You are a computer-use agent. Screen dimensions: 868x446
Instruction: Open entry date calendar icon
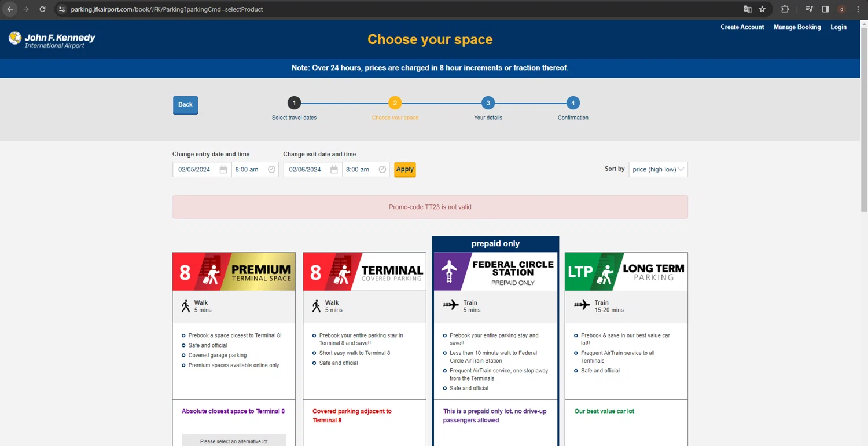point(223,170)
